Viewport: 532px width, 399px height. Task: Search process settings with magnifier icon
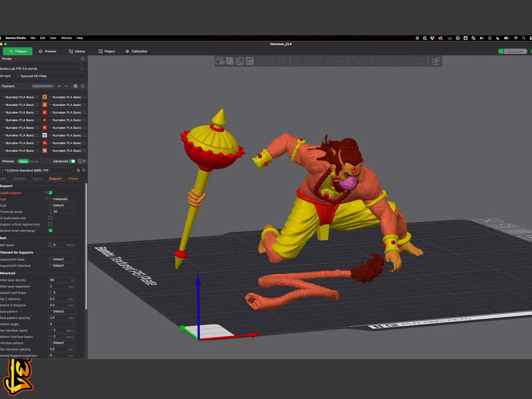(84, 170)
